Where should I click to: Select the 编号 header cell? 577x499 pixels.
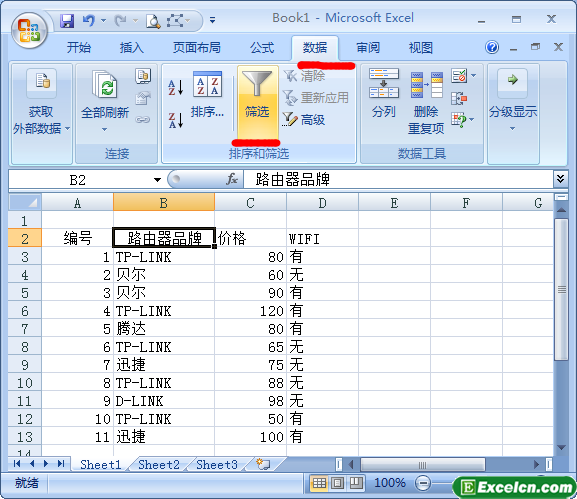(77, 238)
